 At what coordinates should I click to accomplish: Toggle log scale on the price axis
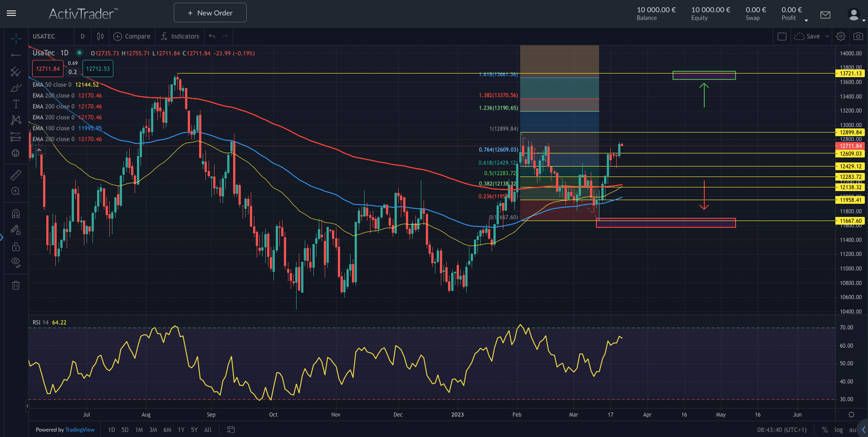coord(839,429)
